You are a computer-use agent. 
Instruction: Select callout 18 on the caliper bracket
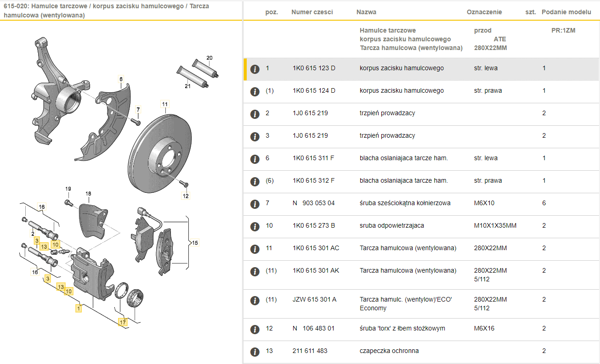pos(88,194)
